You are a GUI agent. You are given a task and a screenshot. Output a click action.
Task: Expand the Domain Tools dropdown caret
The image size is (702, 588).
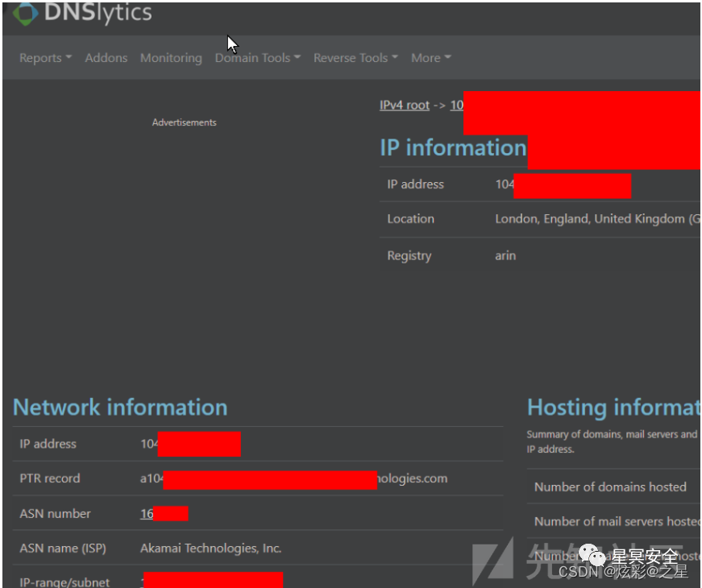[297, 57]
